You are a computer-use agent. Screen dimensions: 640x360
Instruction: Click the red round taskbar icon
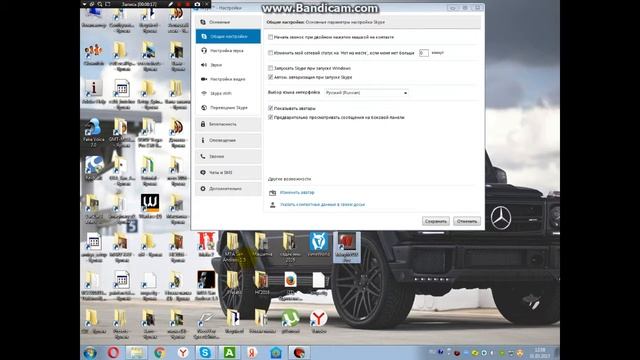pos(299,352)
